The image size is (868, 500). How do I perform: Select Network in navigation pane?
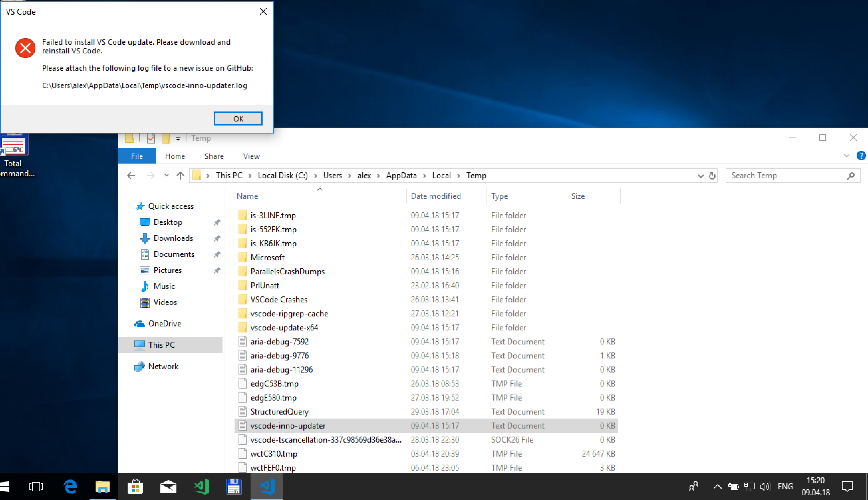pyautogui.click(x=163, y=366)
